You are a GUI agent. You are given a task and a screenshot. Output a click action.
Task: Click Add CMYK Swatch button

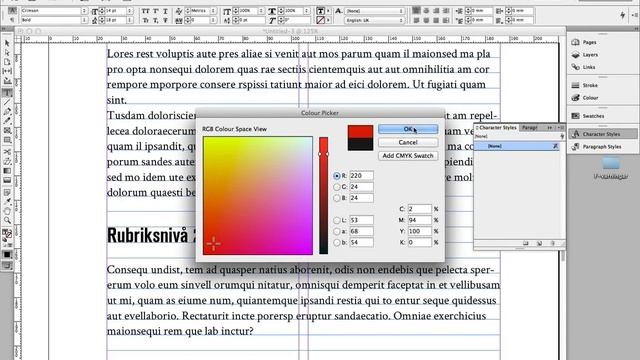408,156
